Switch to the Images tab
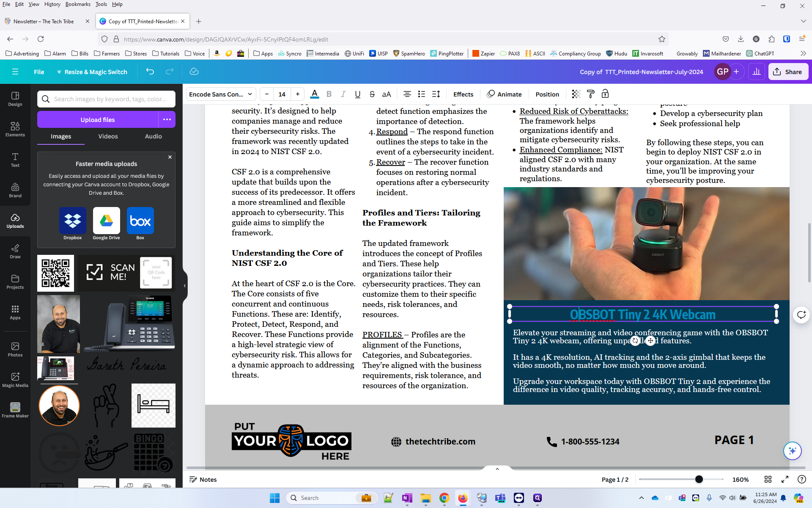Screen dimensions: 812x508 point(61,136)
